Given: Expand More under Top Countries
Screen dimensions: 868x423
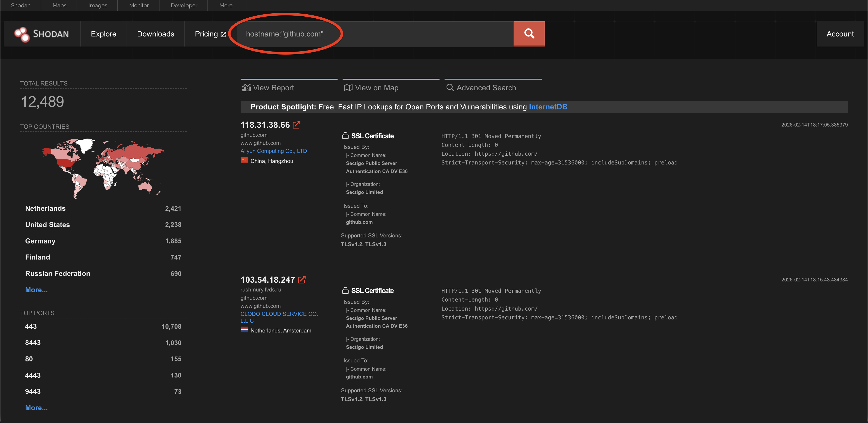Looking at the screenshot, I should pyautogui.click(x=36, y=290).
